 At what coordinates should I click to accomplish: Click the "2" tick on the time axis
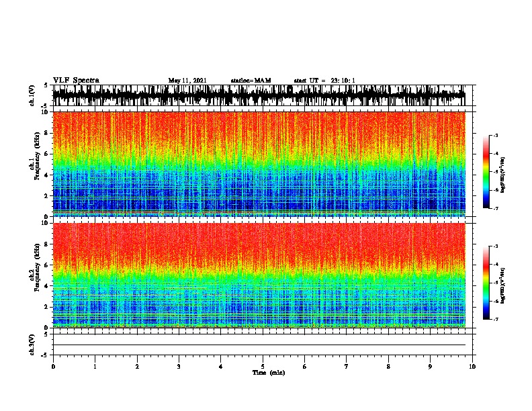pyautogui.click(x=137, y=367)
